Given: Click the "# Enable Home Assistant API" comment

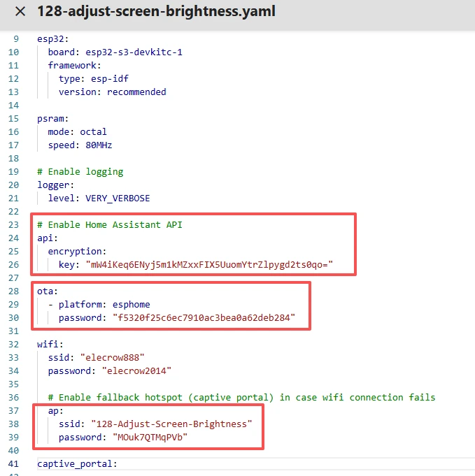Looking at the screenshot, I should click(109, 224).
